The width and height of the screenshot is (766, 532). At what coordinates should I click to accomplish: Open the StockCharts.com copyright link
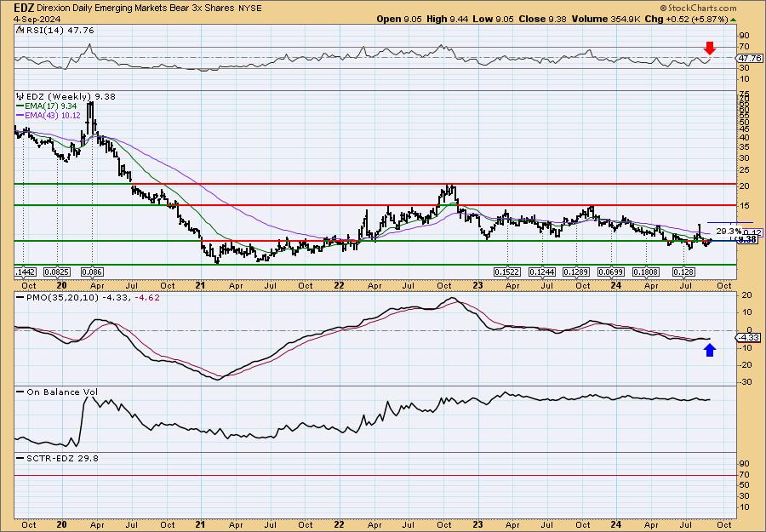click(x=698, y=9)
